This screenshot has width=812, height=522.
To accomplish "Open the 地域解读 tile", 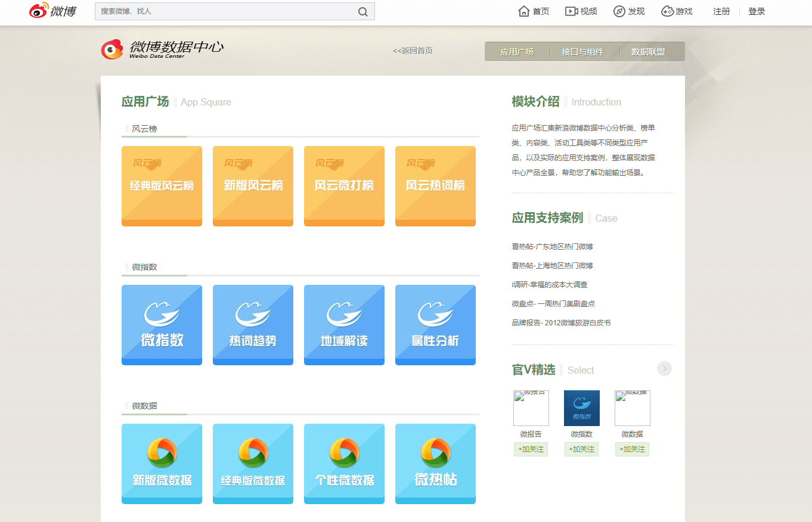I will [x=344, y=325].
